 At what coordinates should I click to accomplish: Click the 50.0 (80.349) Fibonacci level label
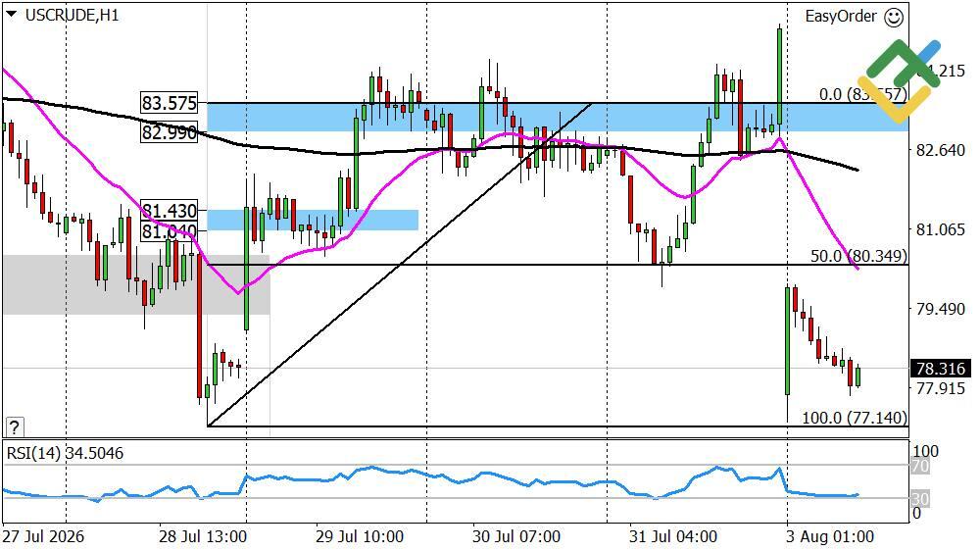point(858,256)
